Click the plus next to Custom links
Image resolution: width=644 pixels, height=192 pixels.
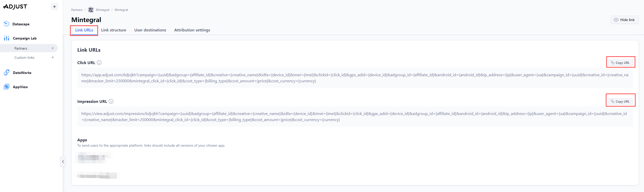tap(53, 57)
